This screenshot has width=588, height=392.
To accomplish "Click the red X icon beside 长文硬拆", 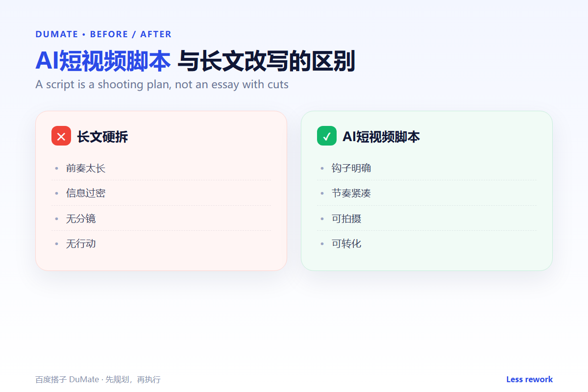I will [61, 136].
